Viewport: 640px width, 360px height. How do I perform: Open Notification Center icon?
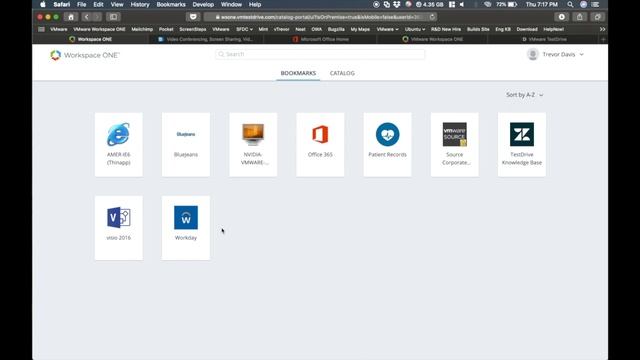click(596, 4)
